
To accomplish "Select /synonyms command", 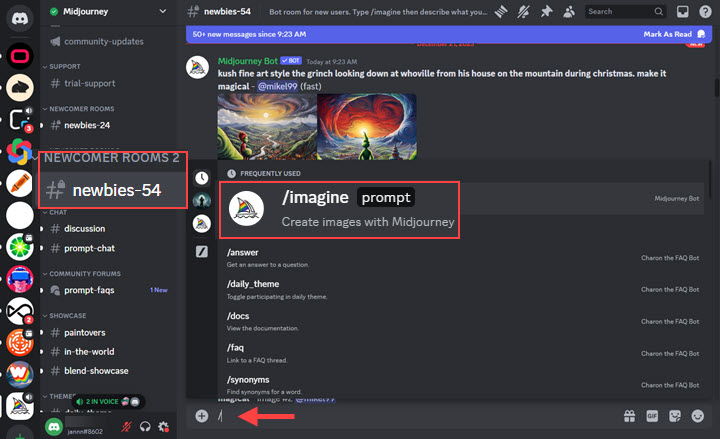I will click(x=461, y=385).
